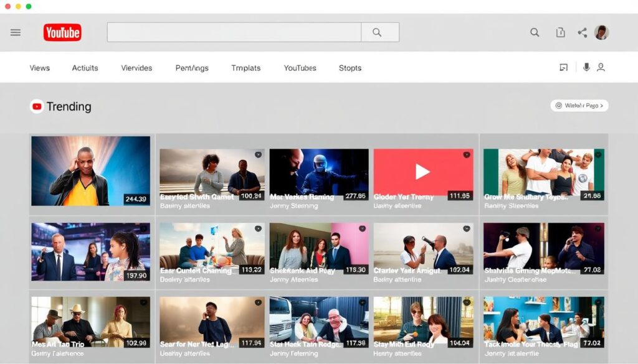Image resolution: width=638 pixels, height=364 pixels.
Task: Open the Stay Mith Eul Rody title
Action: click(404, 345)
